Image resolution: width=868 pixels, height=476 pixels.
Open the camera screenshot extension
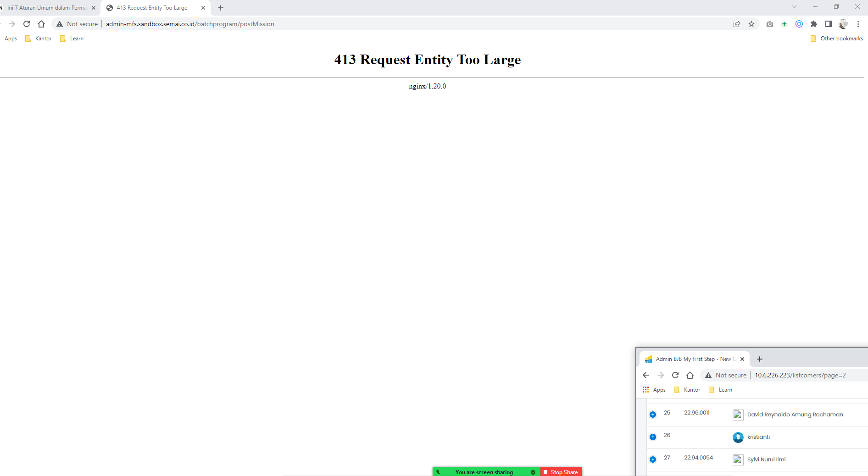click(x=770, y=24)
